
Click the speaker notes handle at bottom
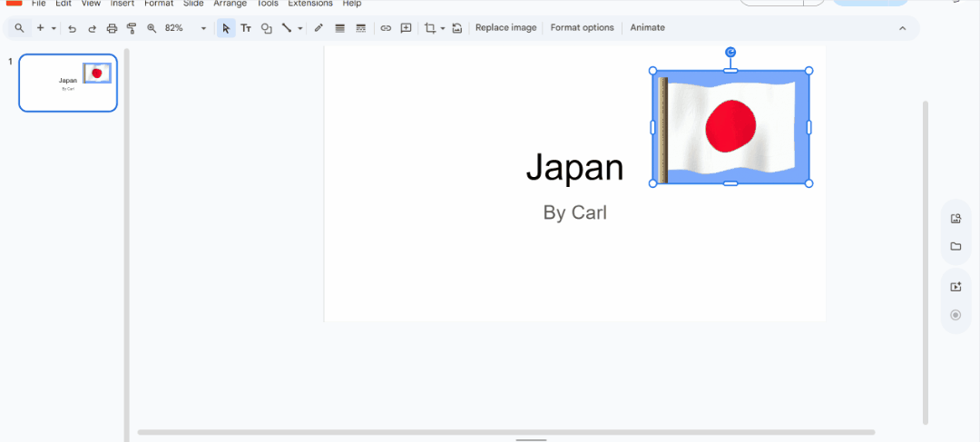point(531,439)
